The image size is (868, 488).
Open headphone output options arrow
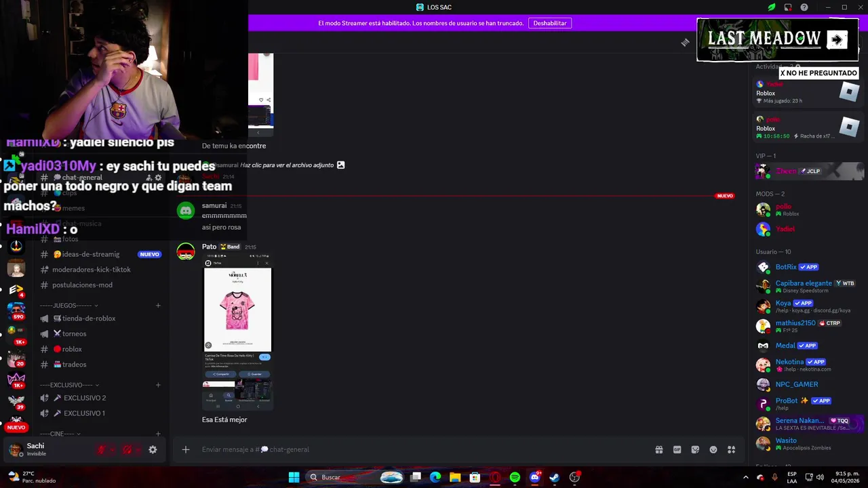[x=138, y=449]
